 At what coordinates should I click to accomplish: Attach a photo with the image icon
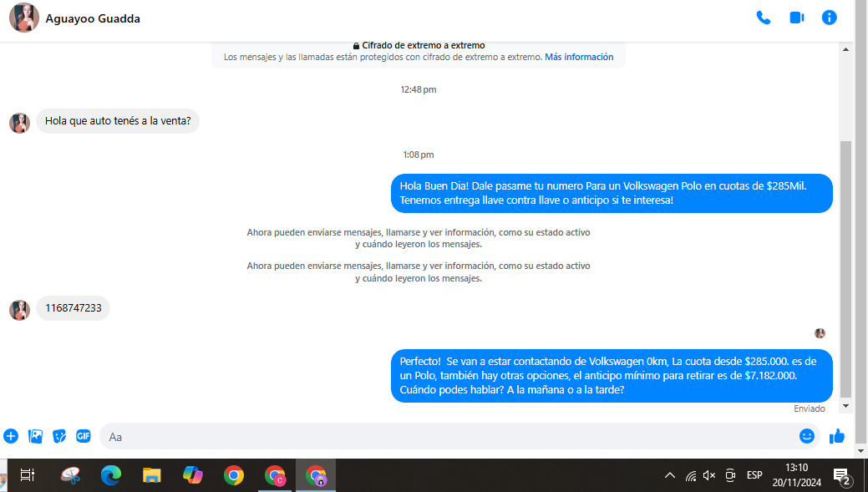(35, 436)
